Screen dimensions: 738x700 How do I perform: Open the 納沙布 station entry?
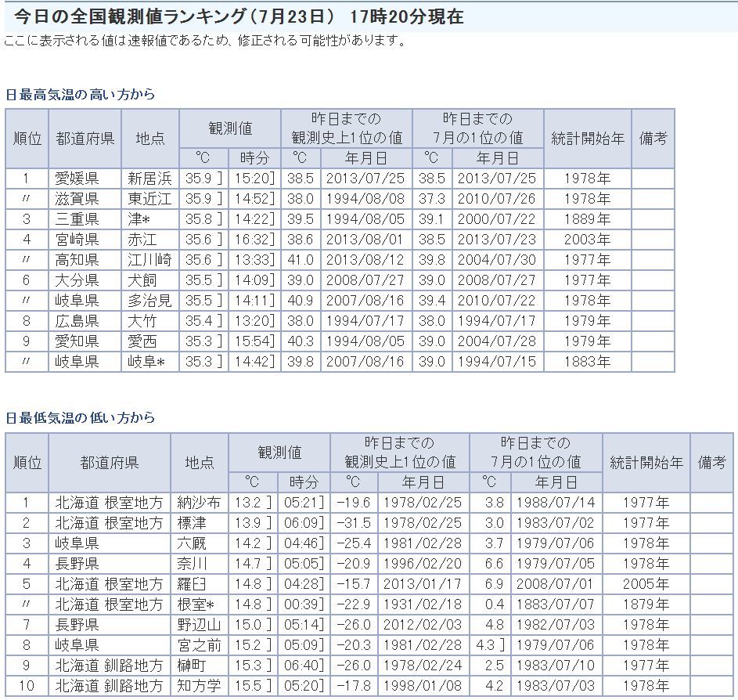coord(199,503)
